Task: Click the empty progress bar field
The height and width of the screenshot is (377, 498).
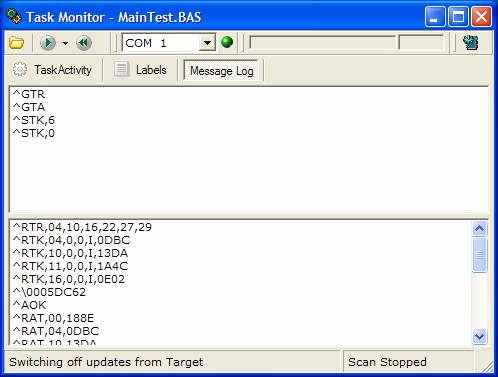Action: coord(322,43)
